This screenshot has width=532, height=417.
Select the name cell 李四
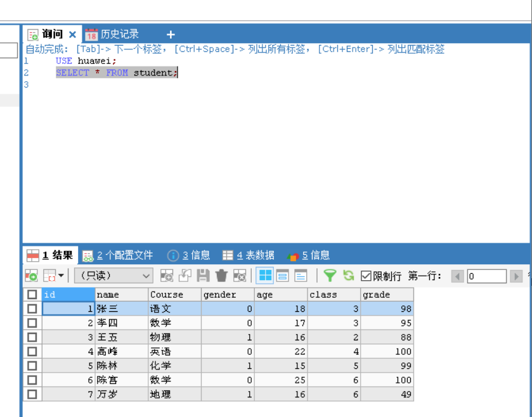[x=122, y=323]
